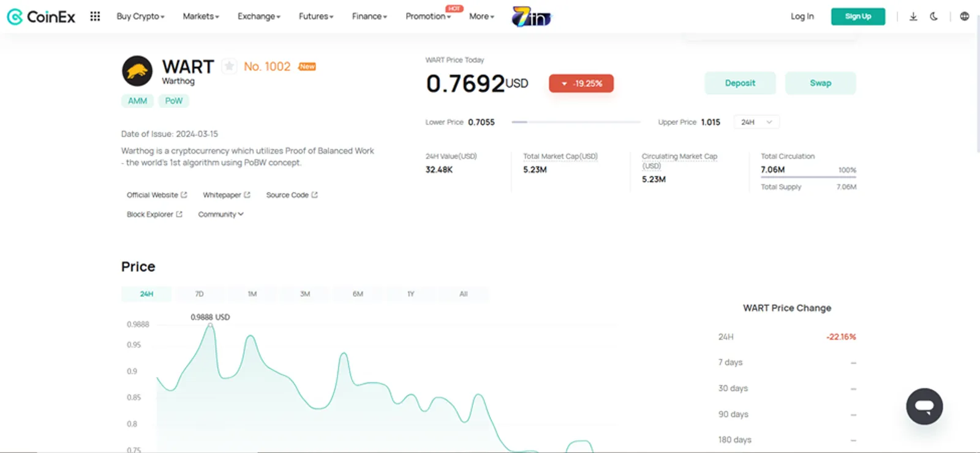This screenshot has width=980, height=453.
Task: Click the Upper Price 1.015 value
Action: click(x=710, y=122)
